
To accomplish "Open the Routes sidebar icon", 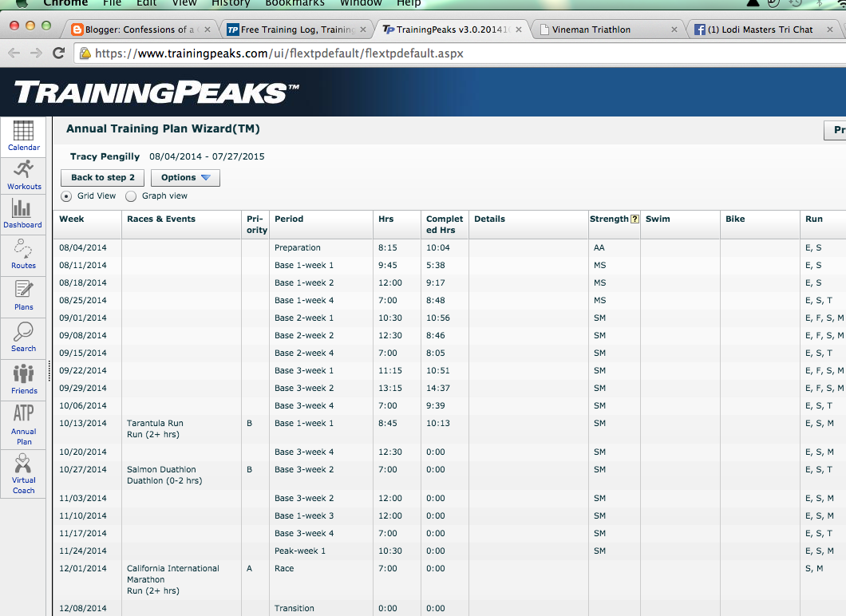I will (x=23, y=255).
